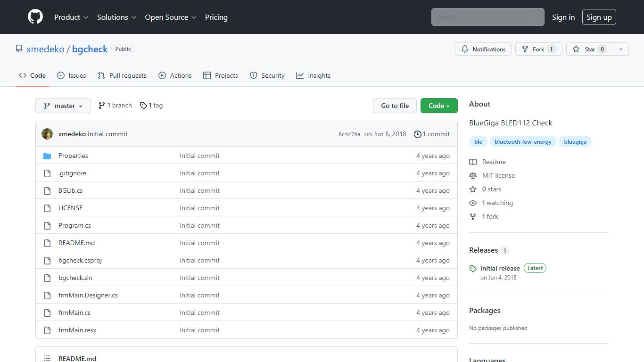The height and width of the screenshot is (362, 644).
Task: Focus the GitHub search field
Action: click(488, 17)
